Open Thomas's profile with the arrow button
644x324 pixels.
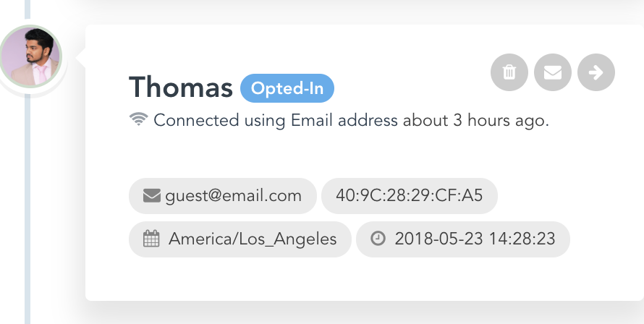click(596, 72)
